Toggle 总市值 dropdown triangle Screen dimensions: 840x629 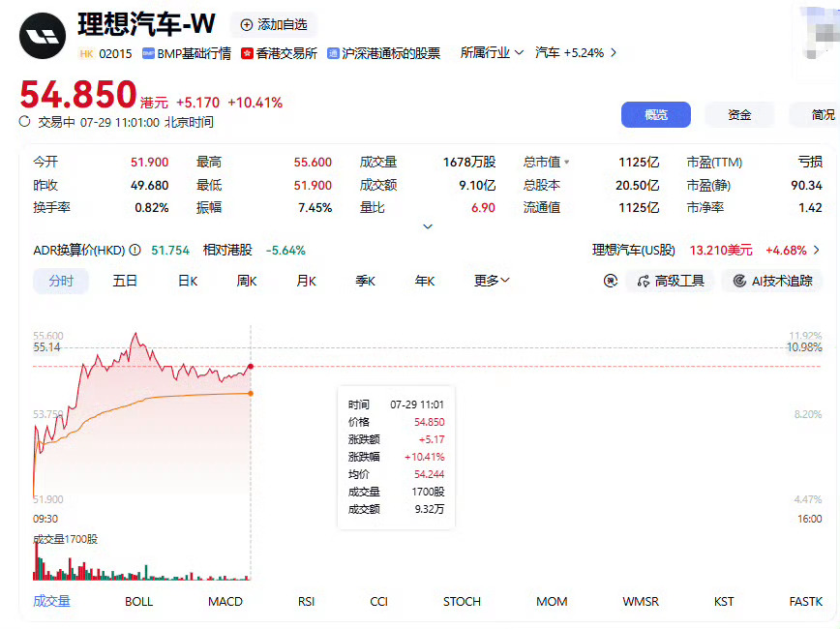[567, 162]
